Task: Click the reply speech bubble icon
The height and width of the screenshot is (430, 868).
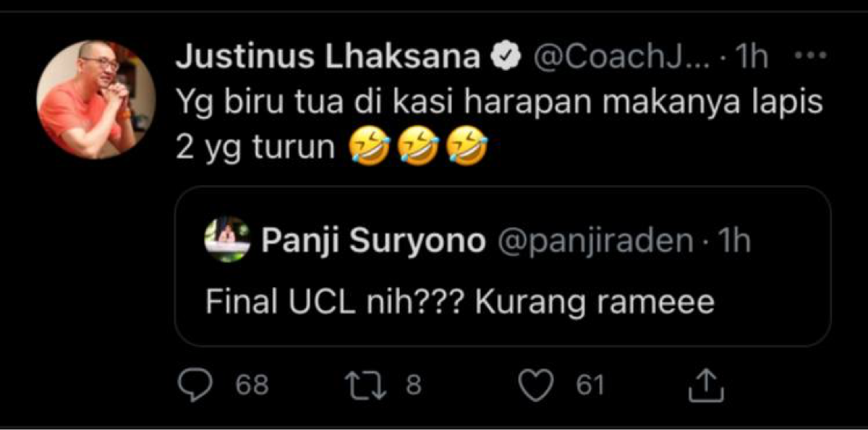Action: (192, 385)
